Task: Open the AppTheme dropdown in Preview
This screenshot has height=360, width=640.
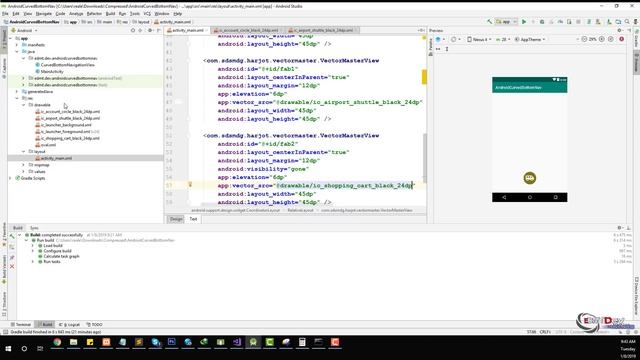Action: tap(530, 40)
